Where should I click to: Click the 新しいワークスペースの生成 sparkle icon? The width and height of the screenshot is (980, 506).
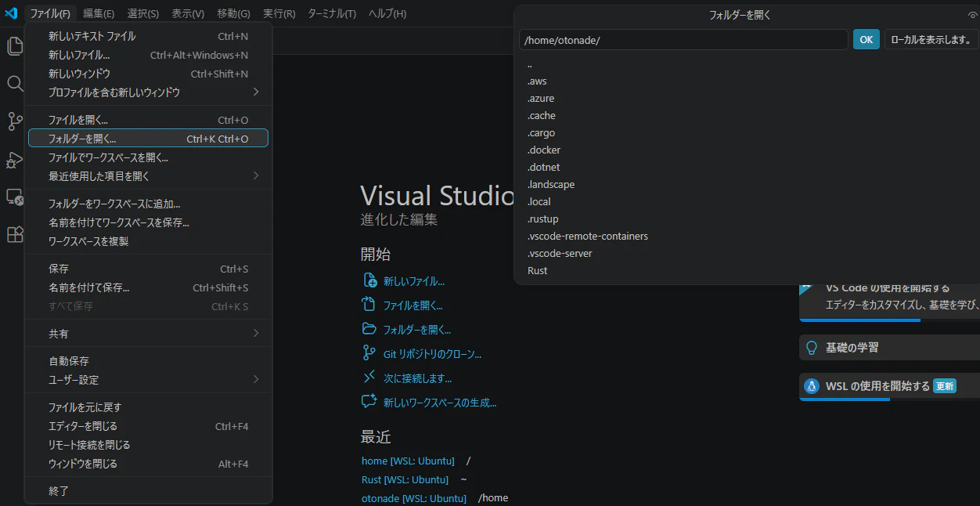369,402
